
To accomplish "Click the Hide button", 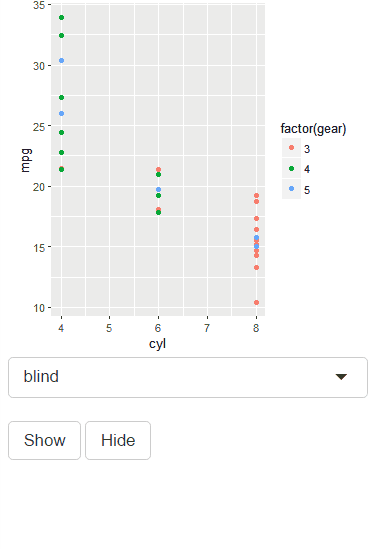I will point(118,440).
